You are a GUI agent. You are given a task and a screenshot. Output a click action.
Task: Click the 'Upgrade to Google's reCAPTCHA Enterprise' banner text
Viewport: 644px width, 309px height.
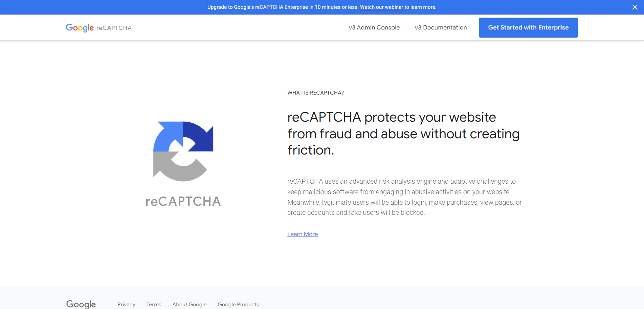322,7
